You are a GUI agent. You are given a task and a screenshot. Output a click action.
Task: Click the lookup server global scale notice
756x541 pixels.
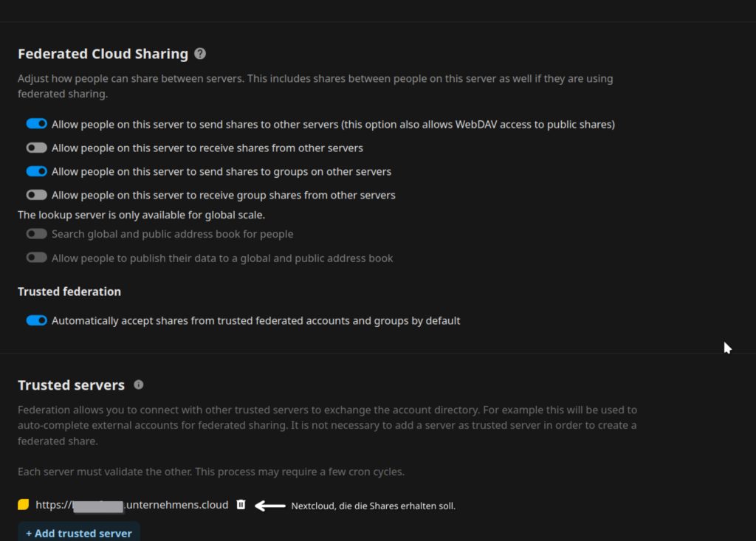(x=141, y=215)
